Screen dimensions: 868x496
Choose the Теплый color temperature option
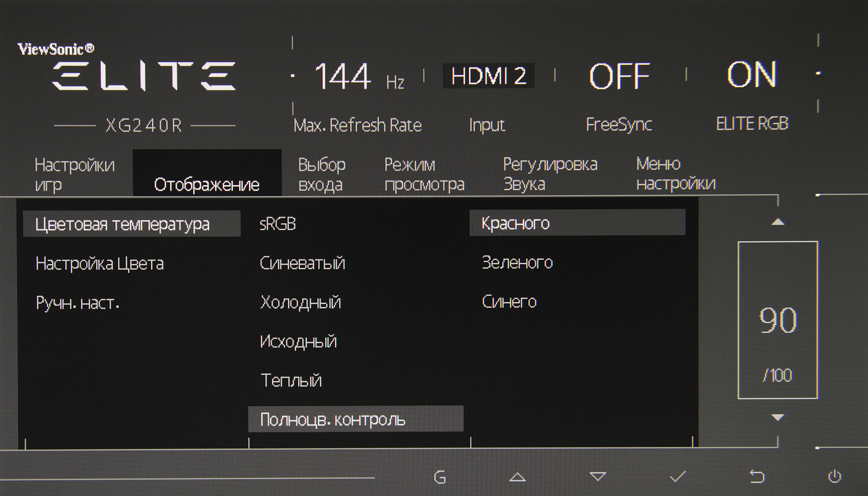pyautogui.click(x=291, y=381)
